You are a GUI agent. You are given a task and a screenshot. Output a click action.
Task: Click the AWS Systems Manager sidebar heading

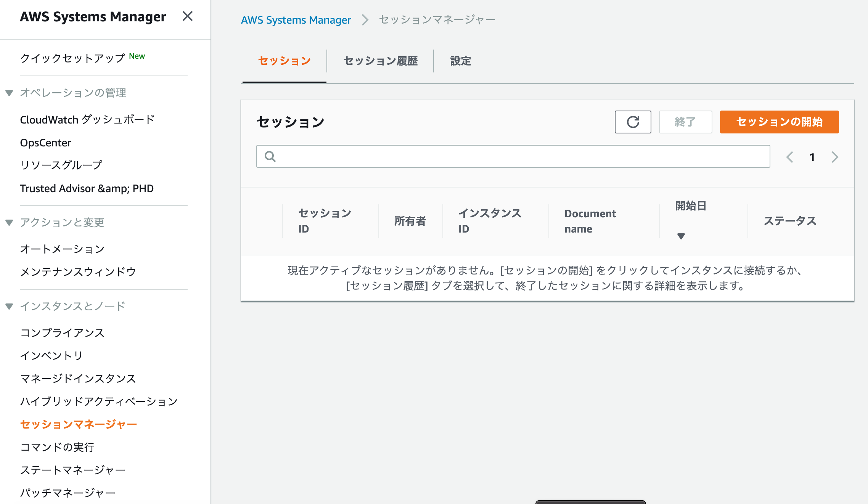[x=93, y=17]
